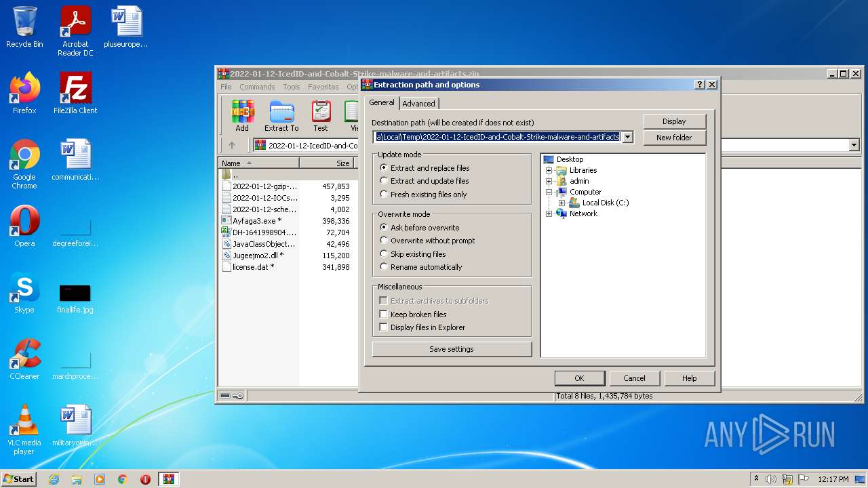
Task: Expand Libraries tree node
Action: (549, 170)
